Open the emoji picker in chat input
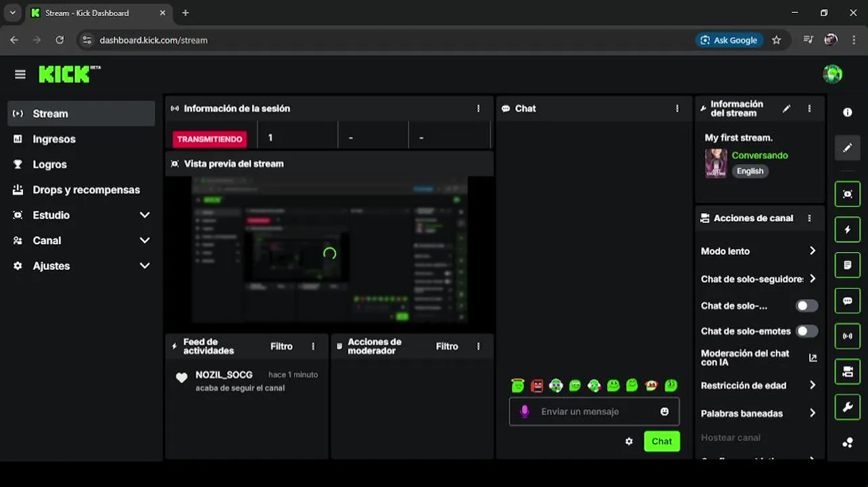The width and height of the screenshot is (868, 487). (x=665, y=411)
